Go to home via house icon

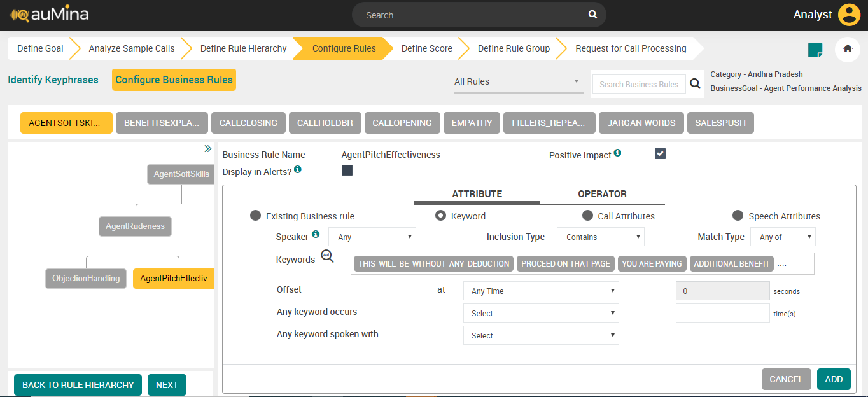click(x=848, y=49)
